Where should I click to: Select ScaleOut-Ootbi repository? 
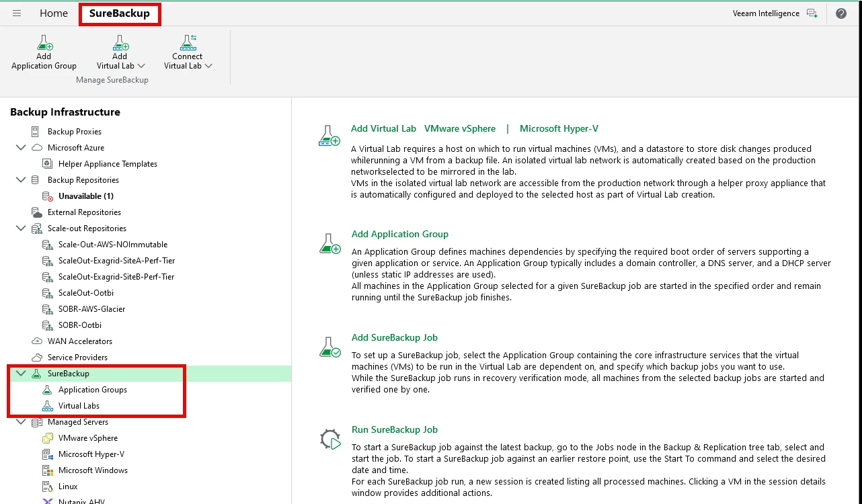pos(85,293)
